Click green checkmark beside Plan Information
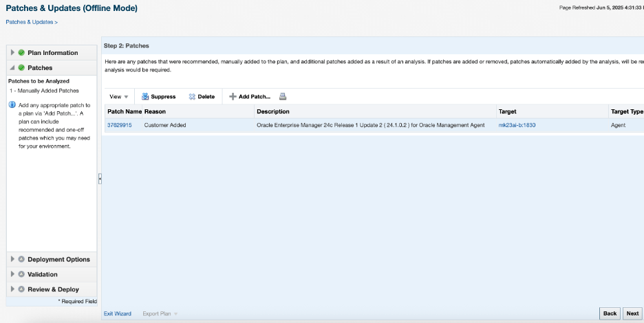 21,53
